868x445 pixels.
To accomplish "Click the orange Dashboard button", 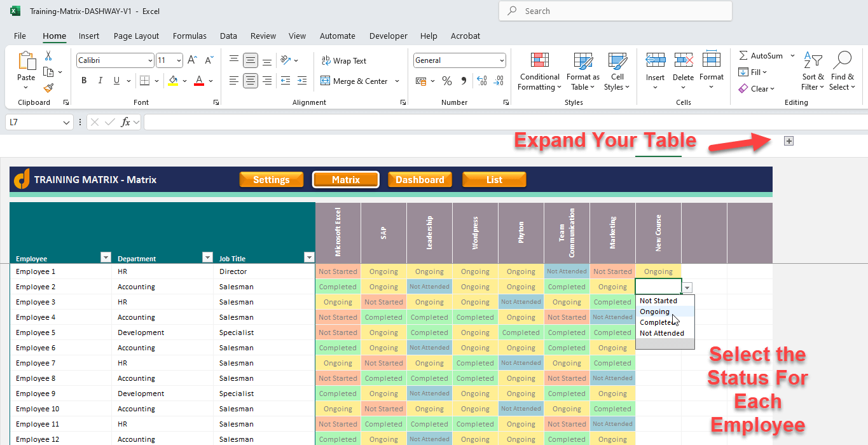I will [x=420, y=180].
